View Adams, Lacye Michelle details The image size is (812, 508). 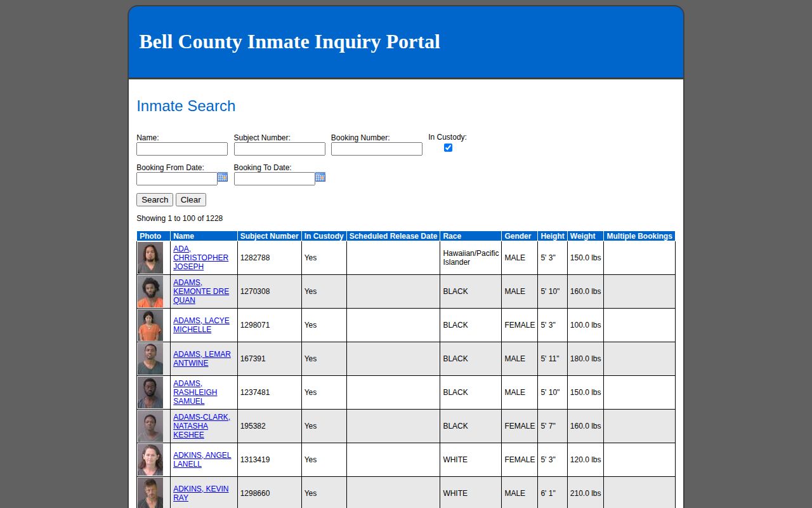201,325
